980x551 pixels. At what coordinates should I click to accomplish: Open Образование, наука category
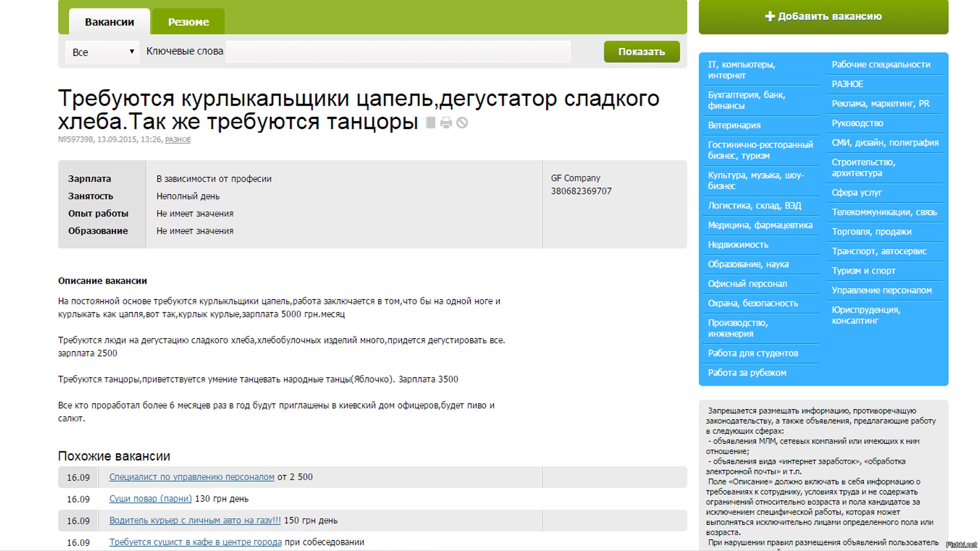point(748,264)
